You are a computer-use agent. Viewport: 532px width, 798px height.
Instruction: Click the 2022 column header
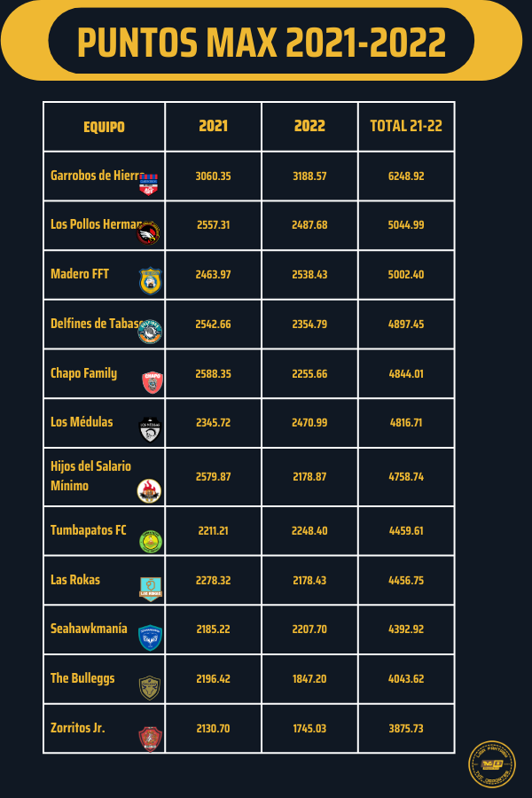click(309, 126)
